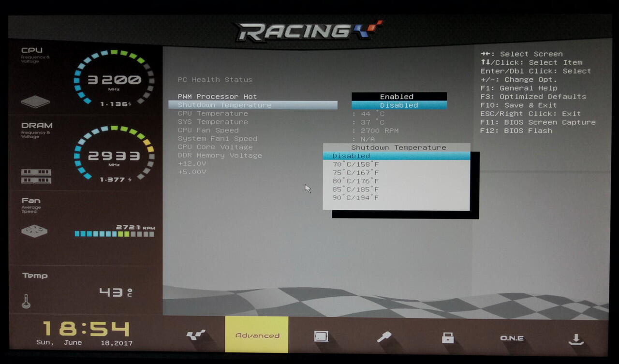Open the security padlock tab
The width and height of the screenshot is (619, 364).
tap(448, 337)
